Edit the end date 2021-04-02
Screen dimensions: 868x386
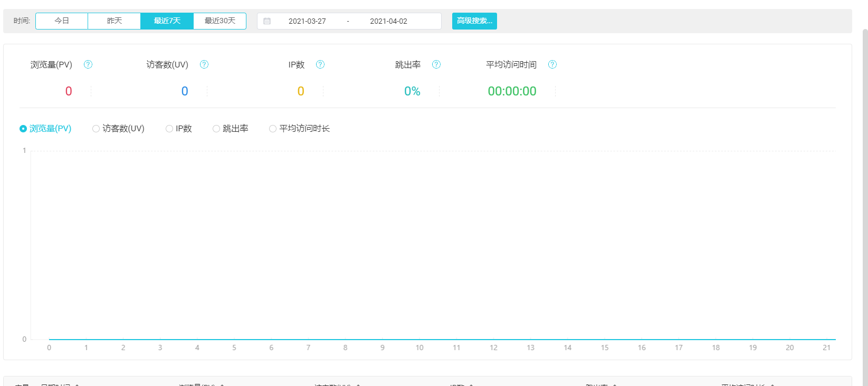388,21
